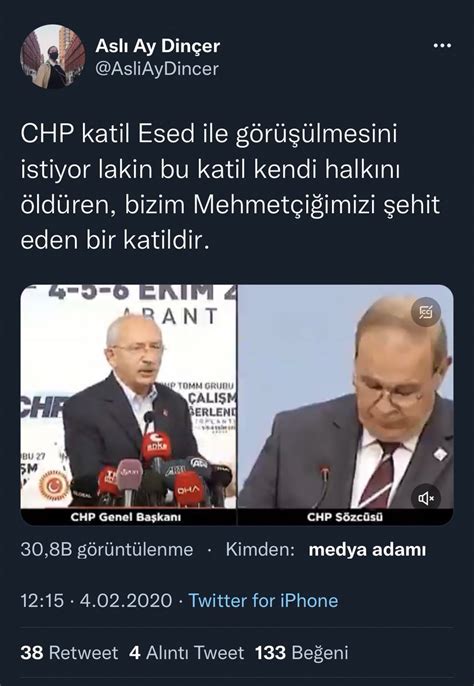Click the Aslı Ay Dinçer display name
This screenshot has height=686, width=474.
[158, 46]
